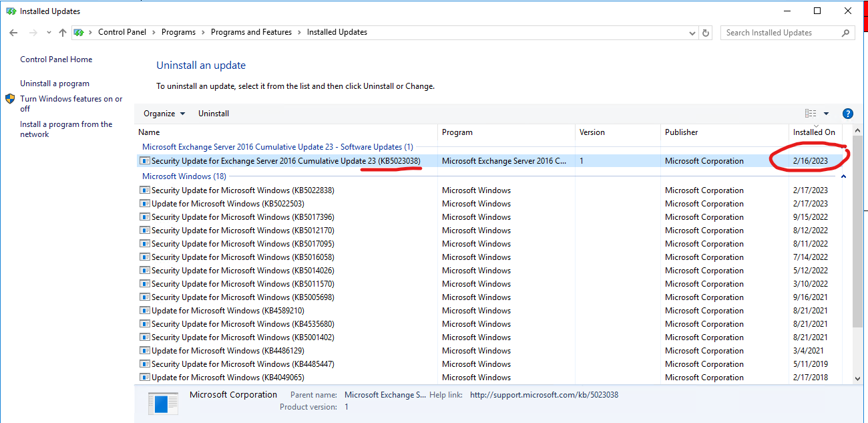Click the Uninstall toolbar button
This screenshot has height=423, width=868.
pos(214,114)
